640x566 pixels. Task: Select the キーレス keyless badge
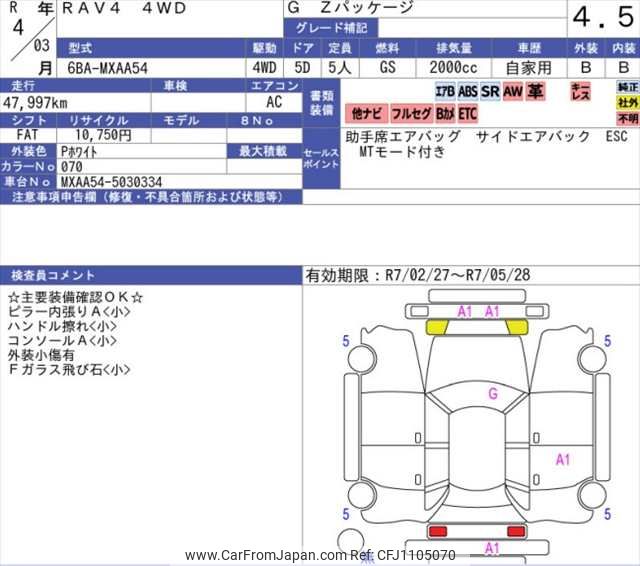click(x=580, y=91)
